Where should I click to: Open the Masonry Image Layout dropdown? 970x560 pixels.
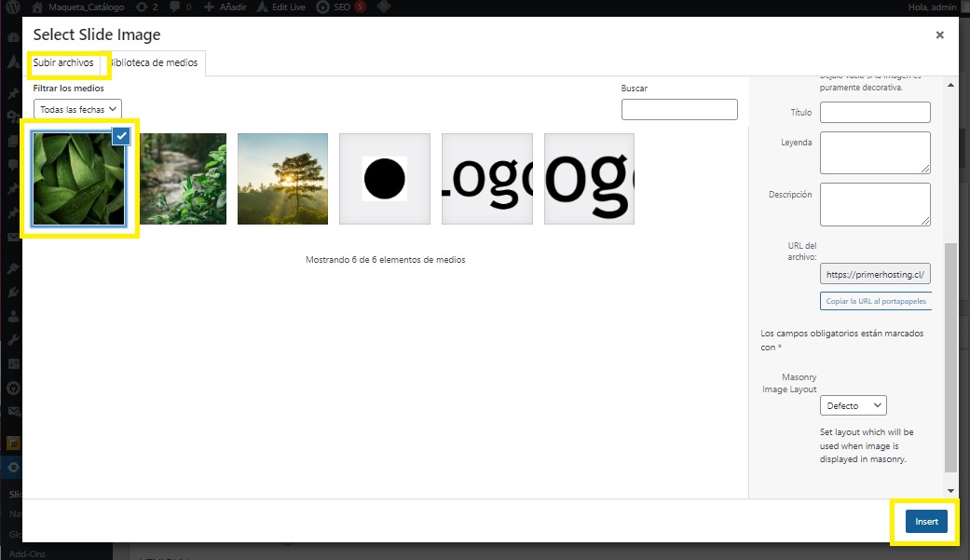point(853,405)
